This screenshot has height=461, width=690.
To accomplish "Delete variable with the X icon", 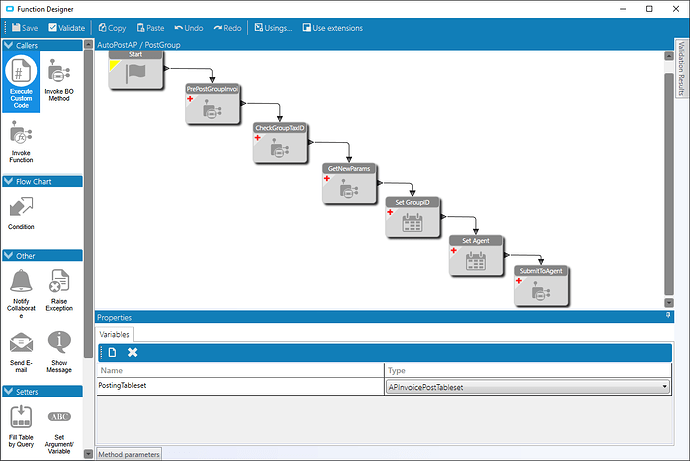I will tap(132, 352).
